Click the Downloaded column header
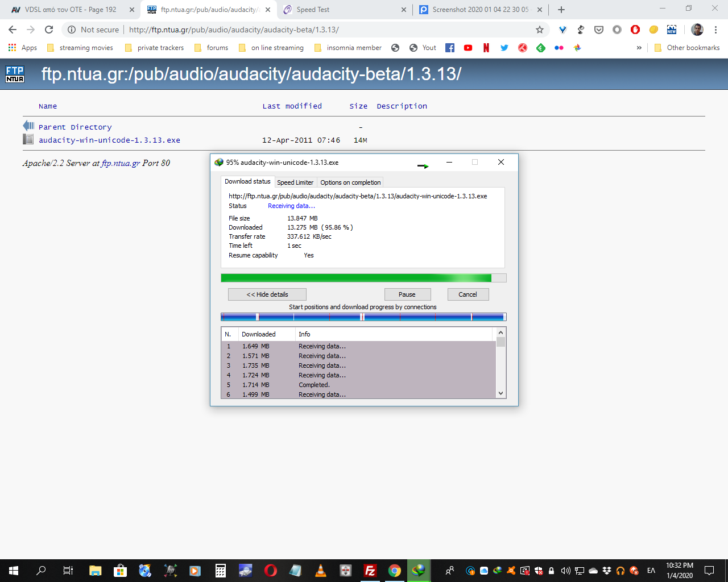 click(x=267, y=334)
